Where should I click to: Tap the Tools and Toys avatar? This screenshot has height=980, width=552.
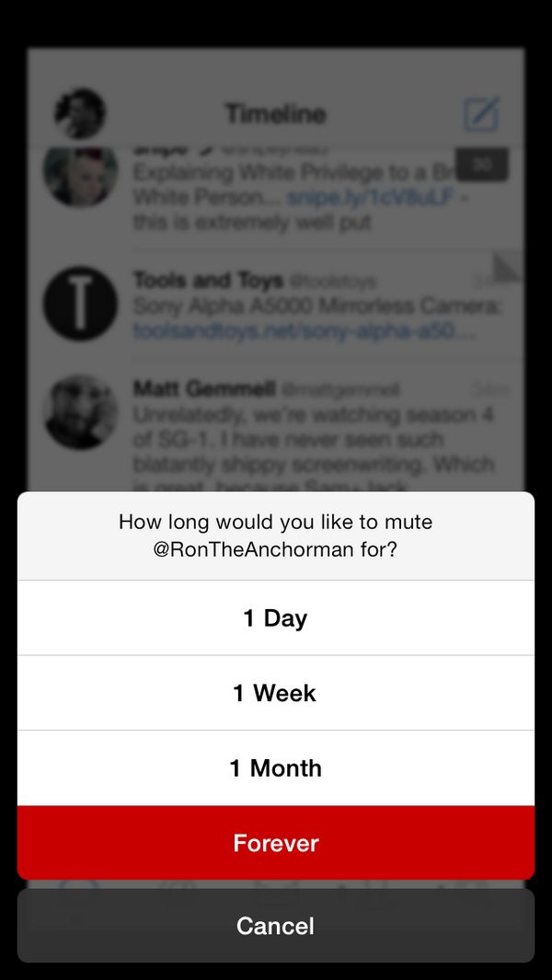point(80,304)
